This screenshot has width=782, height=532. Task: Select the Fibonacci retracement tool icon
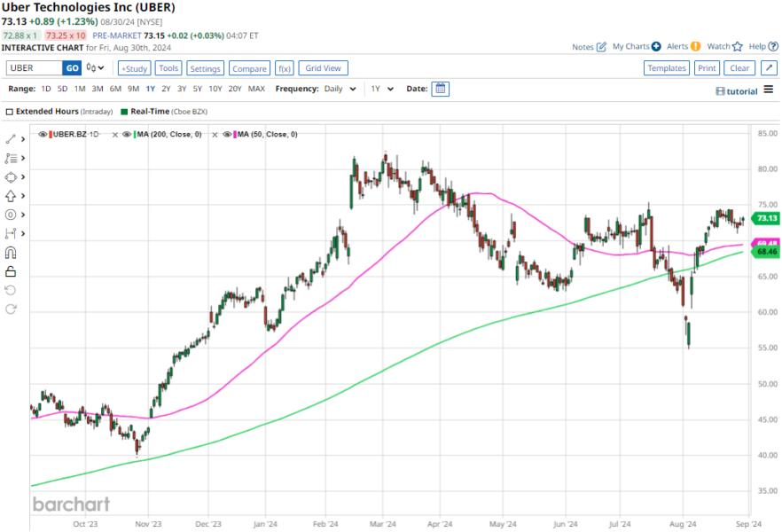(x=11, y=158)
